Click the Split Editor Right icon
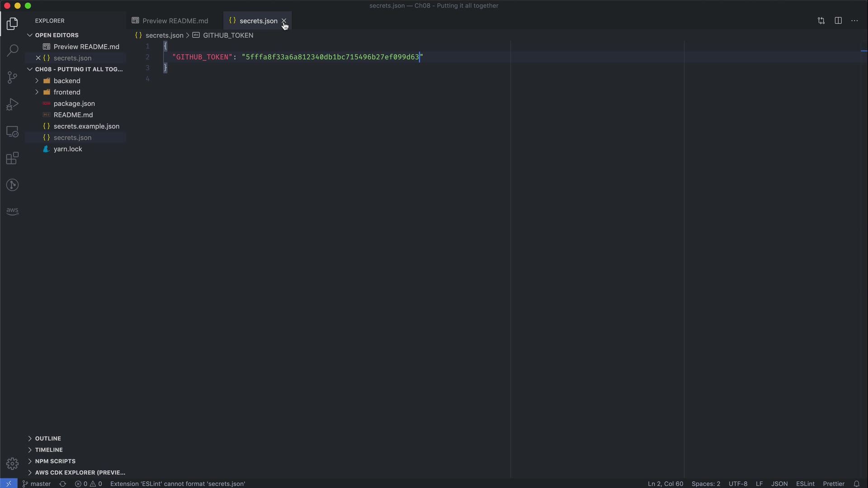Screen dimensions: 868x488 pos(838,21)
